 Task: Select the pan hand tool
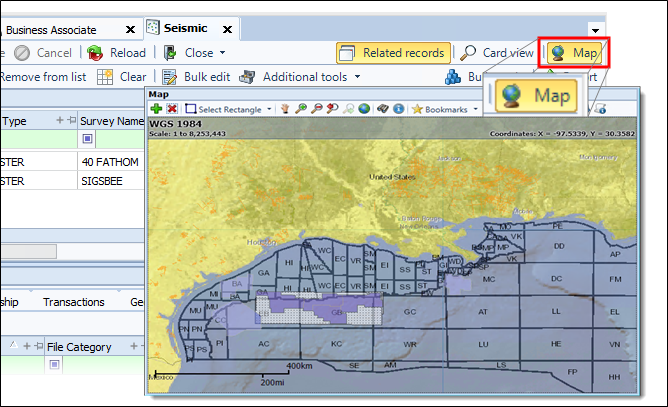click(x=285, y=109)
